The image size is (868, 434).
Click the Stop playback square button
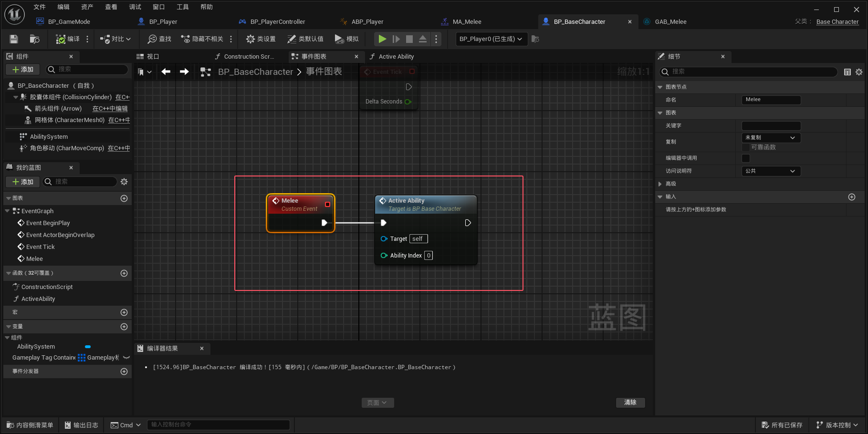(x=409, y=39)
